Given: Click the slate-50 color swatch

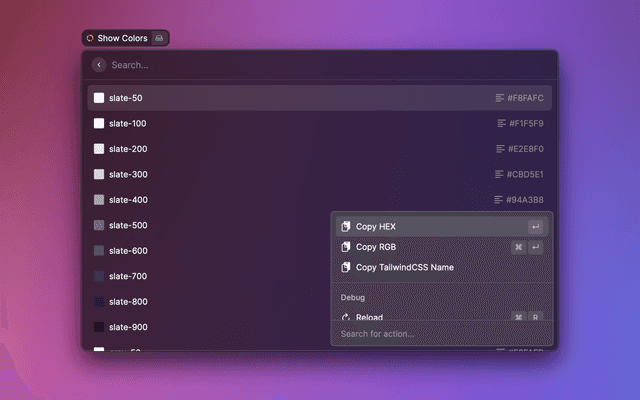Looking at the screenshot, I should (99, 98).
